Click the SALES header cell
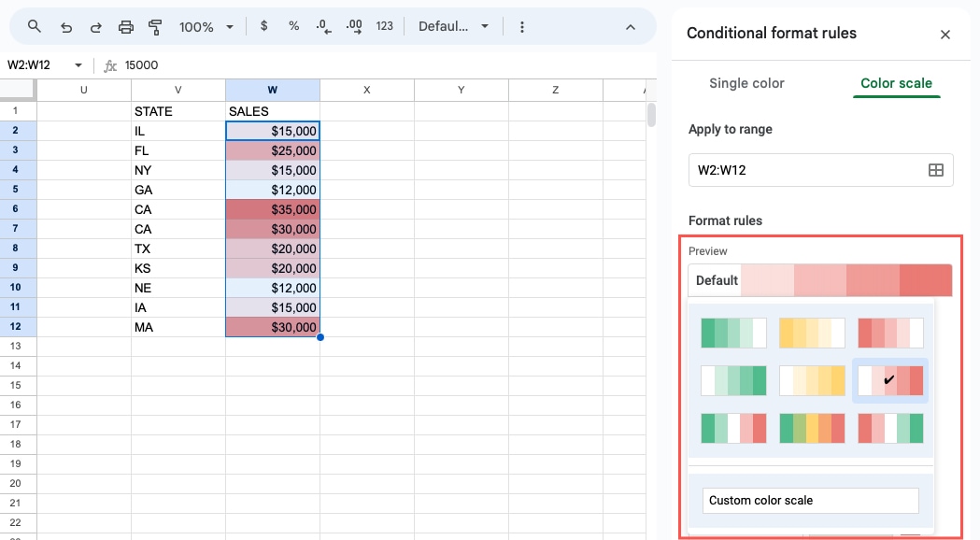Viewport: 980px width, 540px height. point(273,111)
